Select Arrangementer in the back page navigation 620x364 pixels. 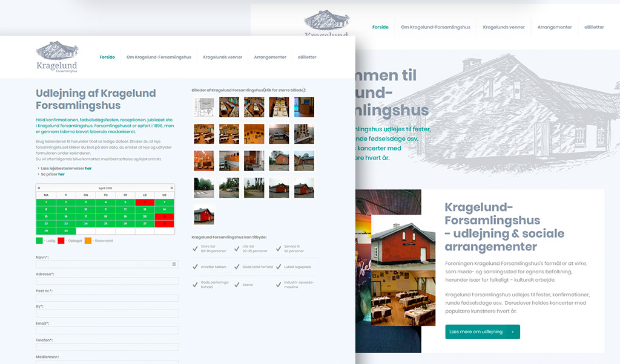555,27
